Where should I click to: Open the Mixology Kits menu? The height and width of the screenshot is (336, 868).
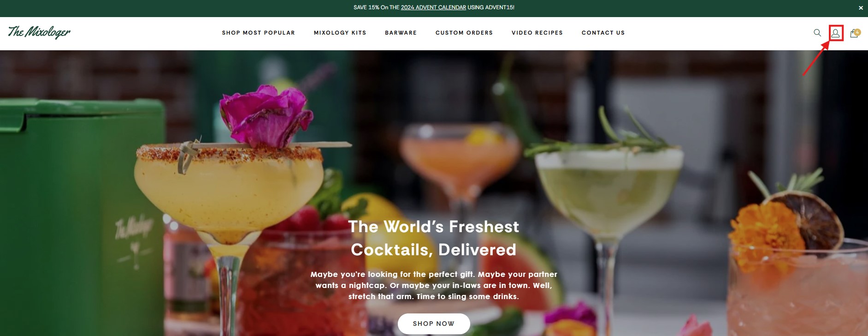[x=340, y=33]
